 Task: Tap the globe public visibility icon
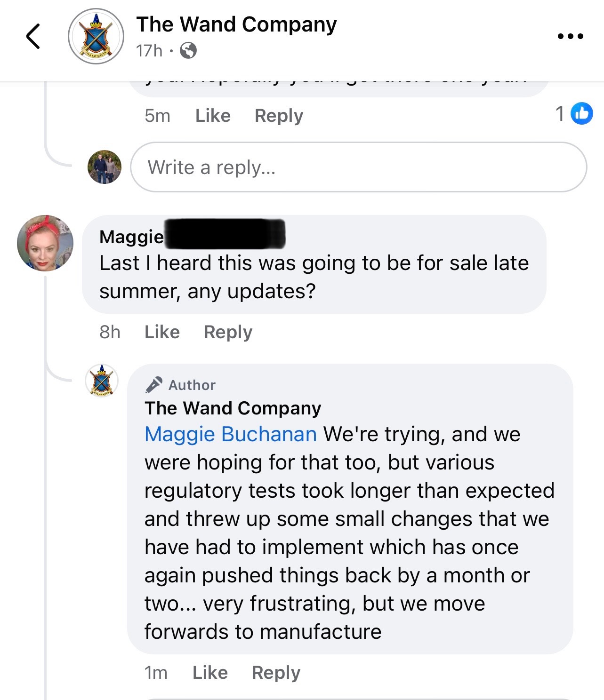click(188, 50)
